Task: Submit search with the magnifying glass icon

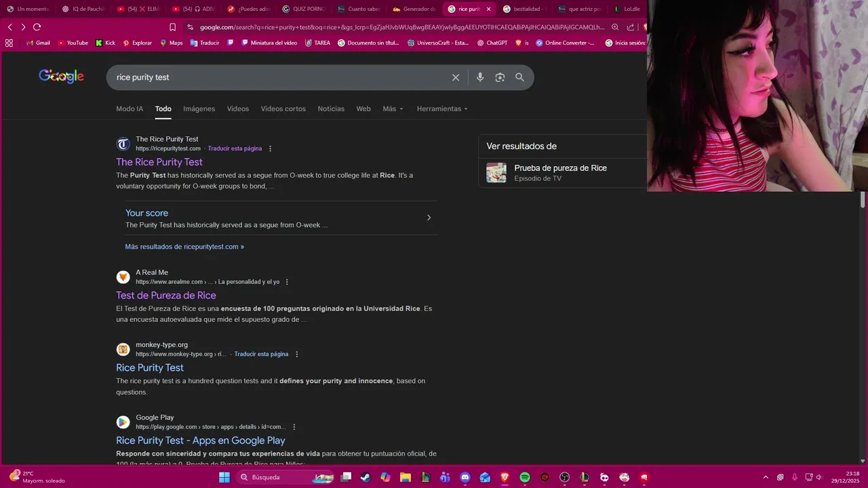Action: pos(519,77)
